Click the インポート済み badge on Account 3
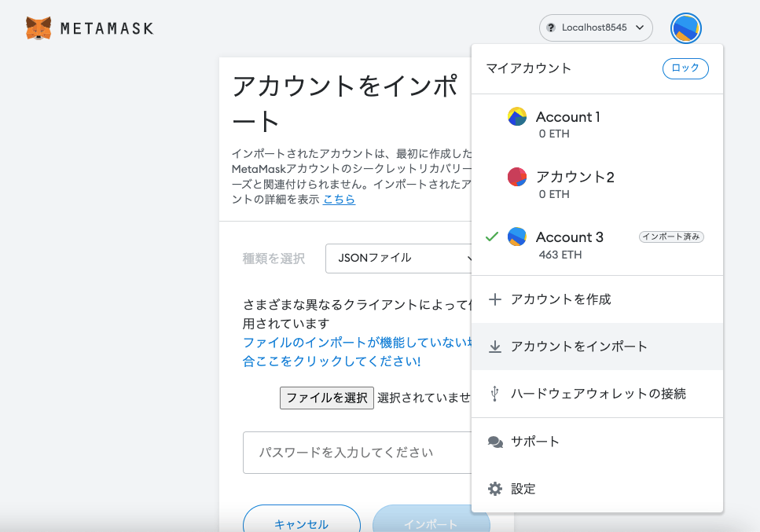760x532 pixels. click(671, 237)
